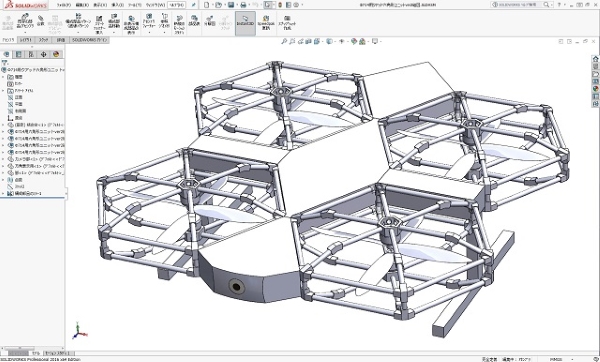Click the Open document icon
This screenshot has width=600, height=362.
click(x=218, y=5)
